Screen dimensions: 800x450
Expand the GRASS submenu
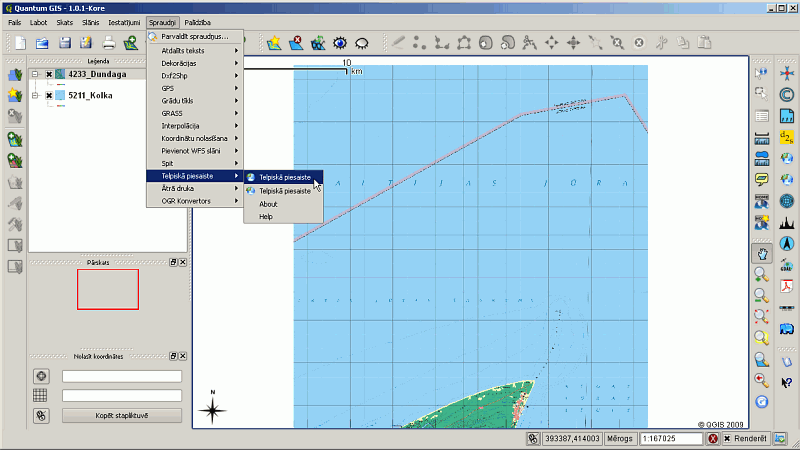click(195, 113)
